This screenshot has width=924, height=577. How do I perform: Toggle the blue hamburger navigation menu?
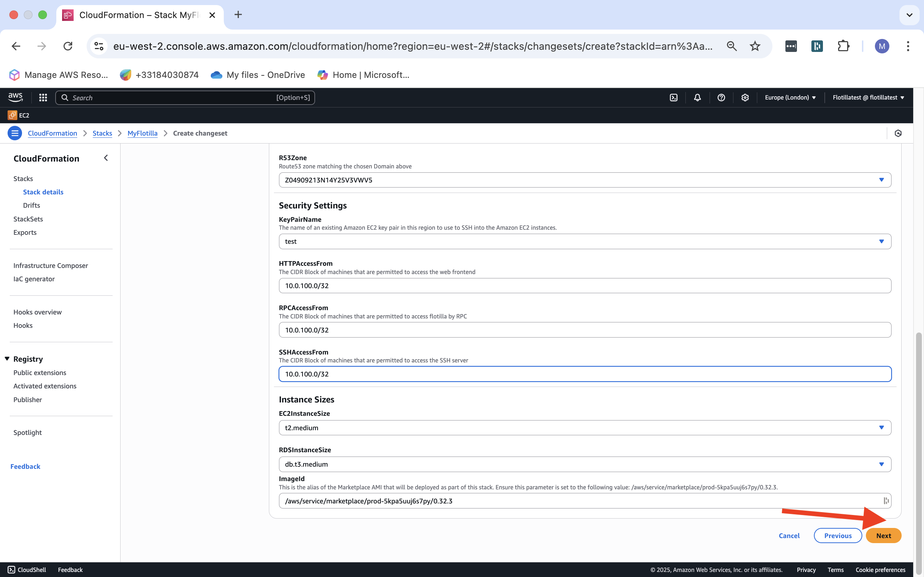15,133
